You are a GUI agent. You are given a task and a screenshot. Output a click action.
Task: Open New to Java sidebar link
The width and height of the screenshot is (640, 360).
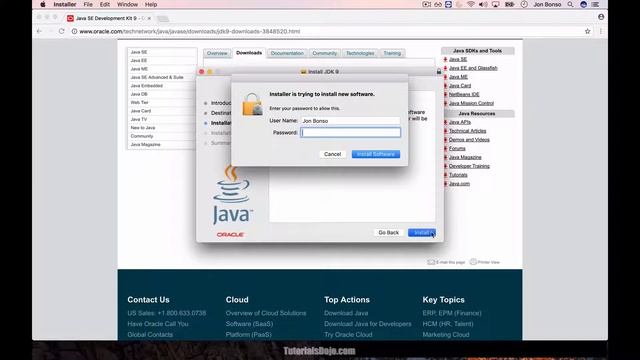pos(143,128)
